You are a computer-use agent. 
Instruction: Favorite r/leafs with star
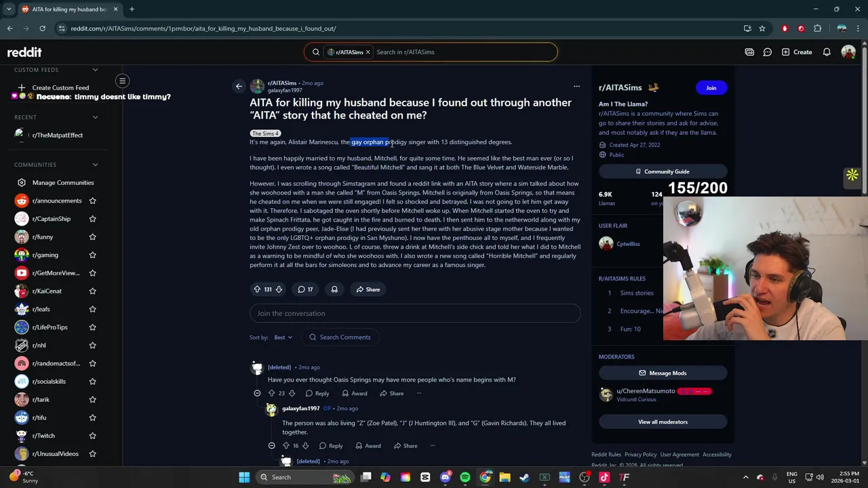[93, 309]
